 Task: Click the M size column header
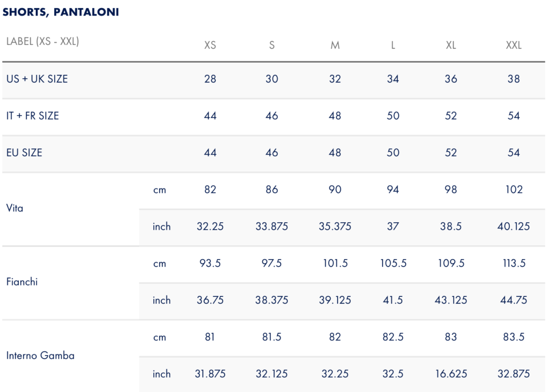pyautogui.click(x=335, y=45)
